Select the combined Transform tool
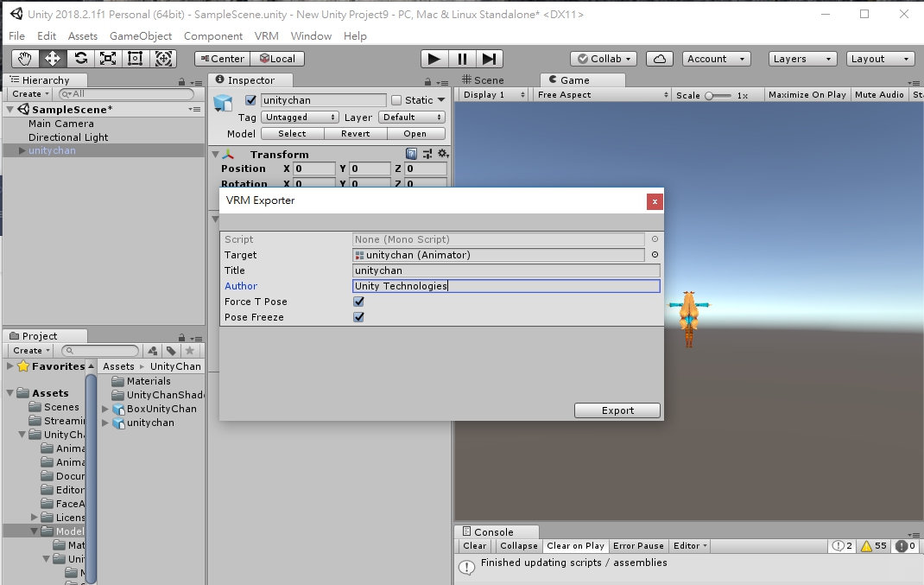Screen dimensions: 924x585 (x=163, y=59)
